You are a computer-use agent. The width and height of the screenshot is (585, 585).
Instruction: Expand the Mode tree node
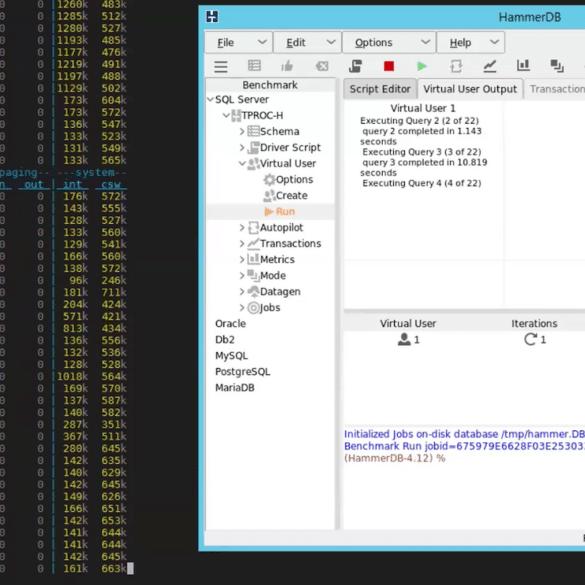coord(242,275)
